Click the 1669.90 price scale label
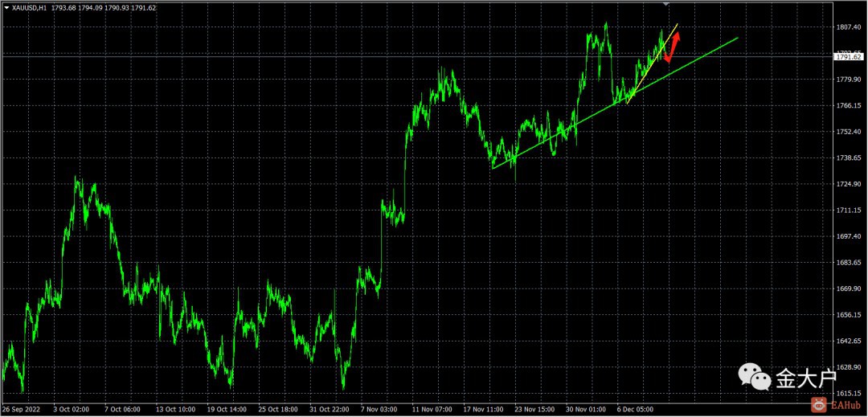This screenshot has width=868, height=417. (848, 288)
